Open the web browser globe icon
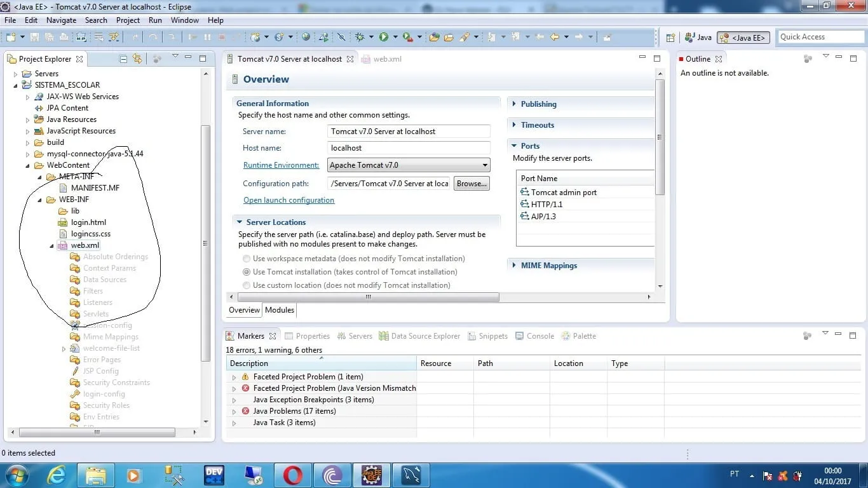 (306, 37)
